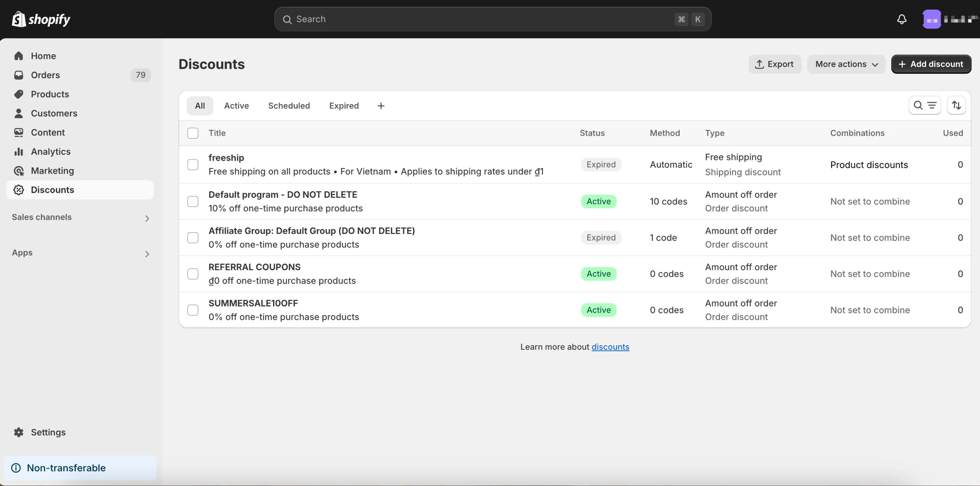The height and width of the screenshot is (486, 980).
Task: Open the freeship discount title
Action: coord(226,157)
